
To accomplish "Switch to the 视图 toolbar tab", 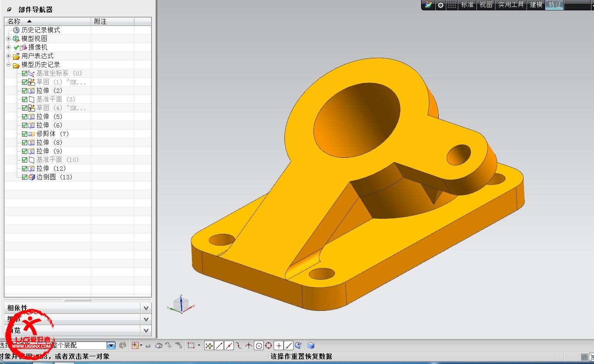I will point(486,5).
